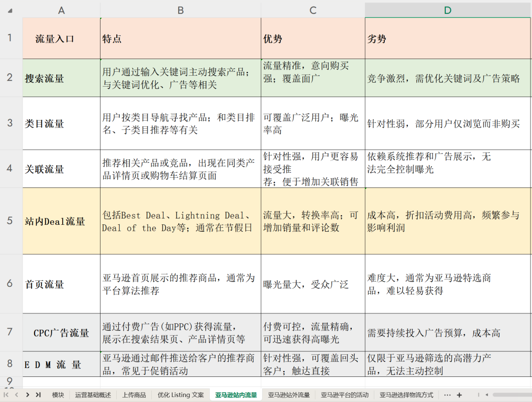Select row 2 header
Viewport: 532px width, 402px height.
[x=10, y=78]
